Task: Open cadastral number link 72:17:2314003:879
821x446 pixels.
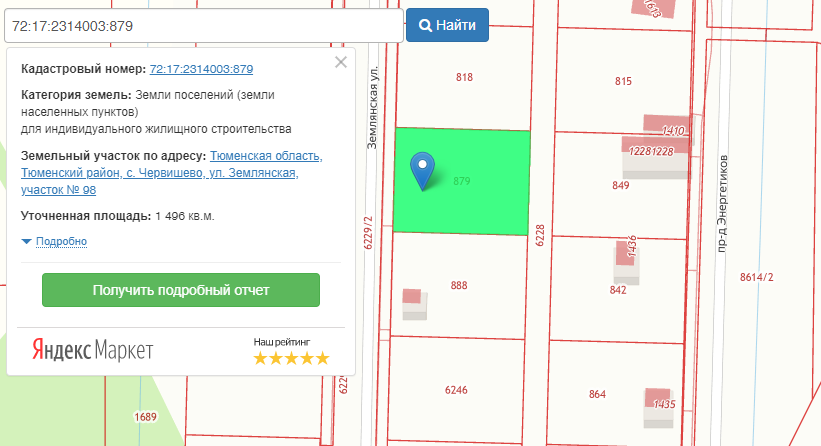Action: pos(201,69)
